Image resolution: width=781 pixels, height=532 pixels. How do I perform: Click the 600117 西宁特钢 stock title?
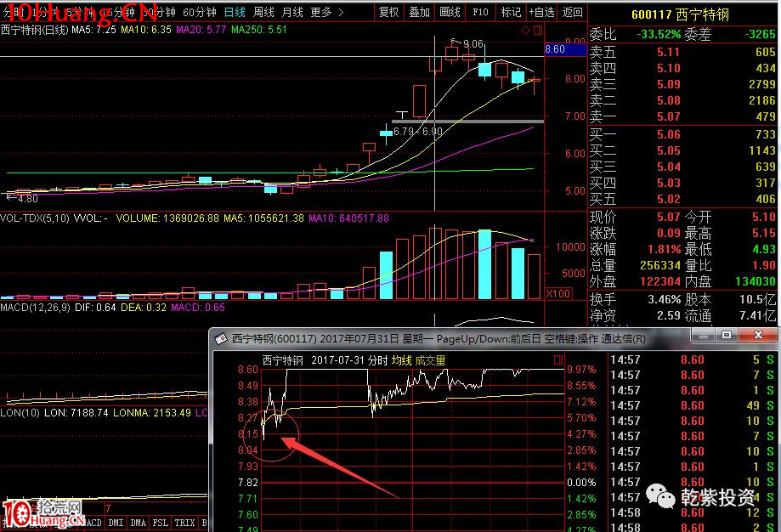point(680,14)
